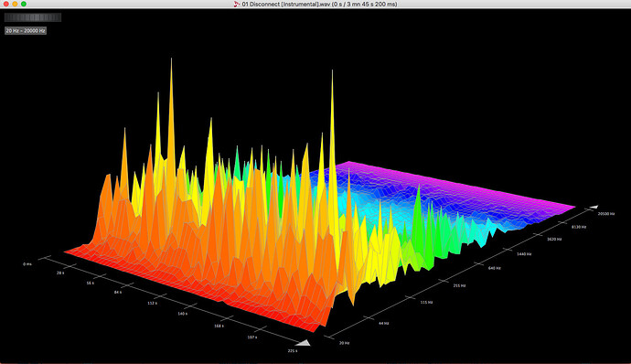This screenshot has width=631, height=364.
Task: Click the white arrowhead at 225 s
Action: tap(304, 343)
